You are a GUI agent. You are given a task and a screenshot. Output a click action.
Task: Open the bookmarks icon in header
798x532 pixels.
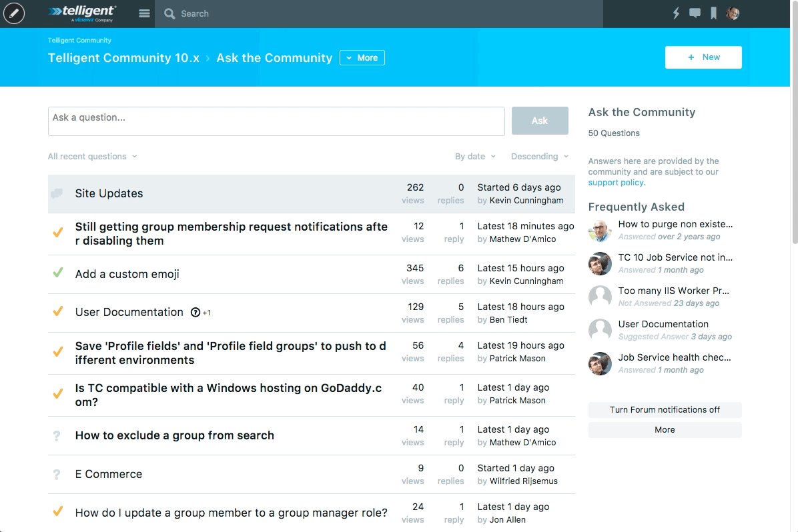click(713, 13)
